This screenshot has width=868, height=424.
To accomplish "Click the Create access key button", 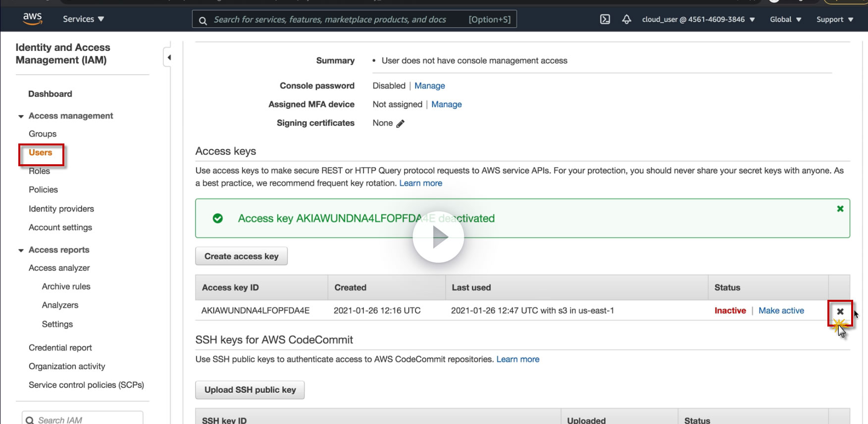I will (x=241, y=256).
